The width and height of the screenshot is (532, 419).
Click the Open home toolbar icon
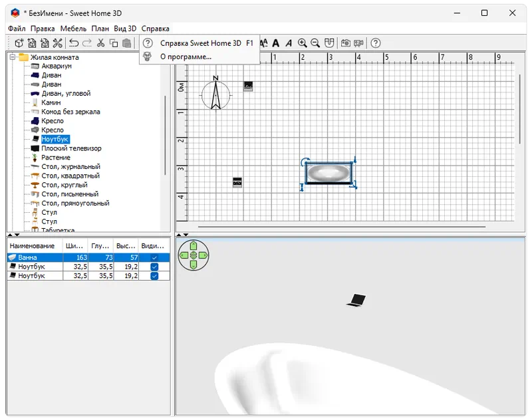32,43
